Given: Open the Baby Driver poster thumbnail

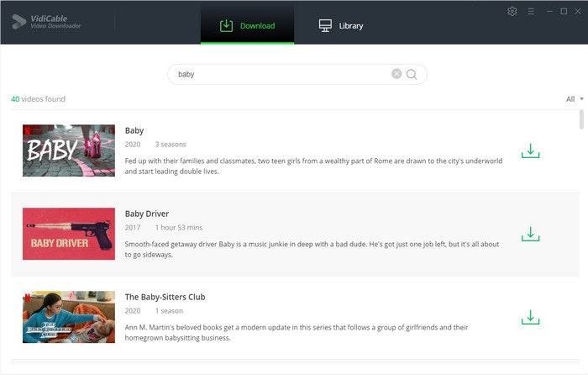Looking at the screenshot, I should point(69,234).
